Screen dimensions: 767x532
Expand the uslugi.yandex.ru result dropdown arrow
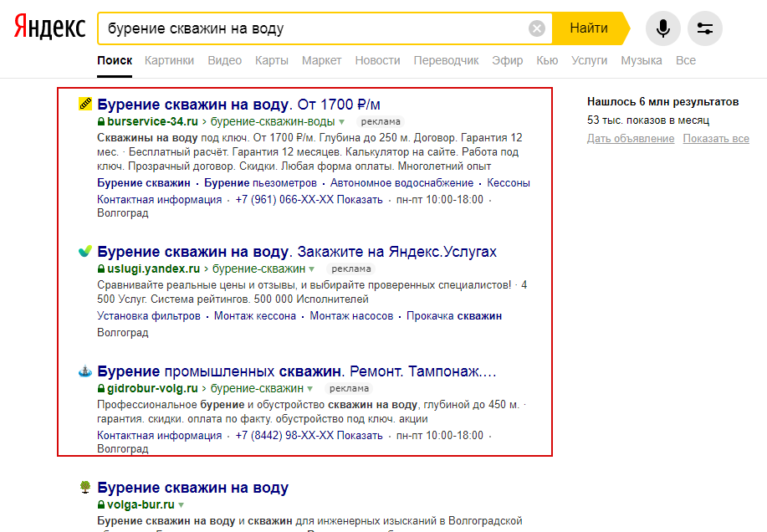pyautogui.click(x=312, y=269)
